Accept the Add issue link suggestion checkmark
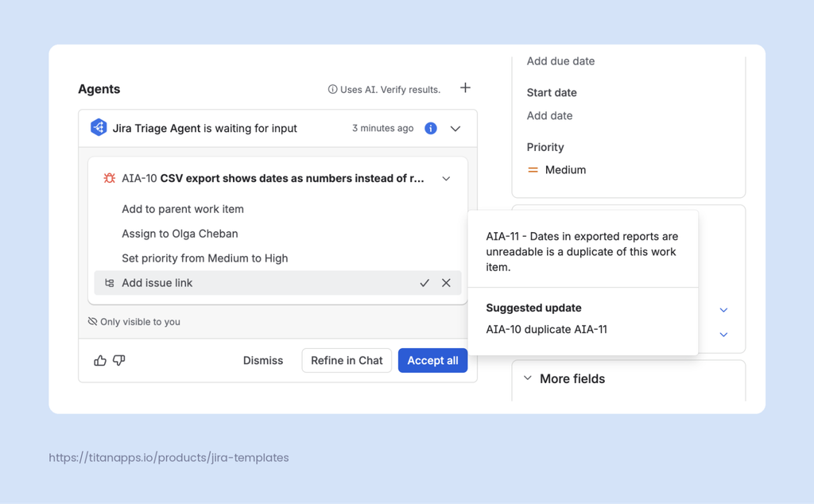 coord(424,283)
